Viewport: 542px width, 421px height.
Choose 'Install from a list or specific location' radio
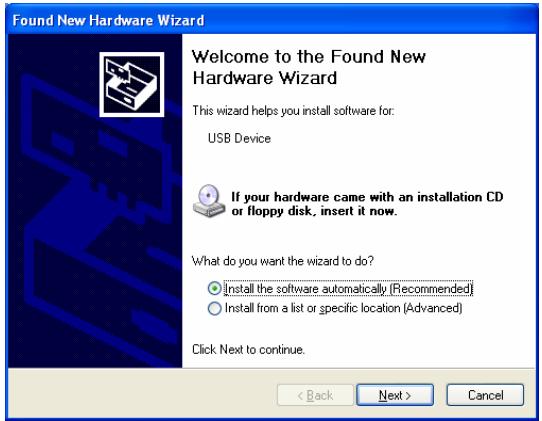pyautogui.click(x=214, y=308)
